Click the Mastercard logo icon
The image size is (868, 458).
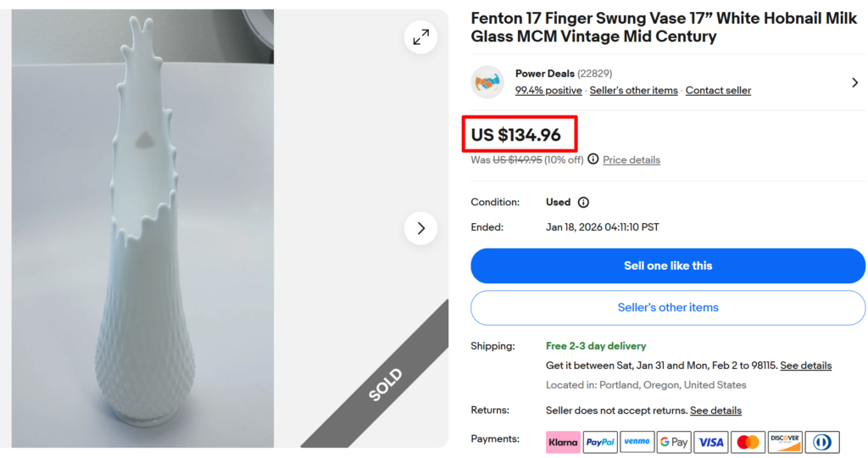pos(748,442)
